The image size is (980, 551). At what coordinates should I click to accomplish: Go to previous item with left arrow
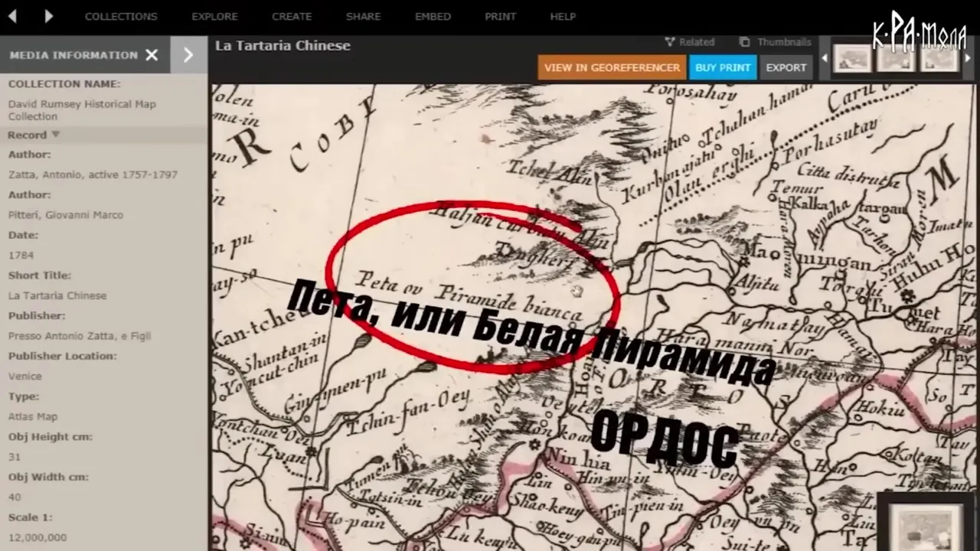click(x=13, y=15)
